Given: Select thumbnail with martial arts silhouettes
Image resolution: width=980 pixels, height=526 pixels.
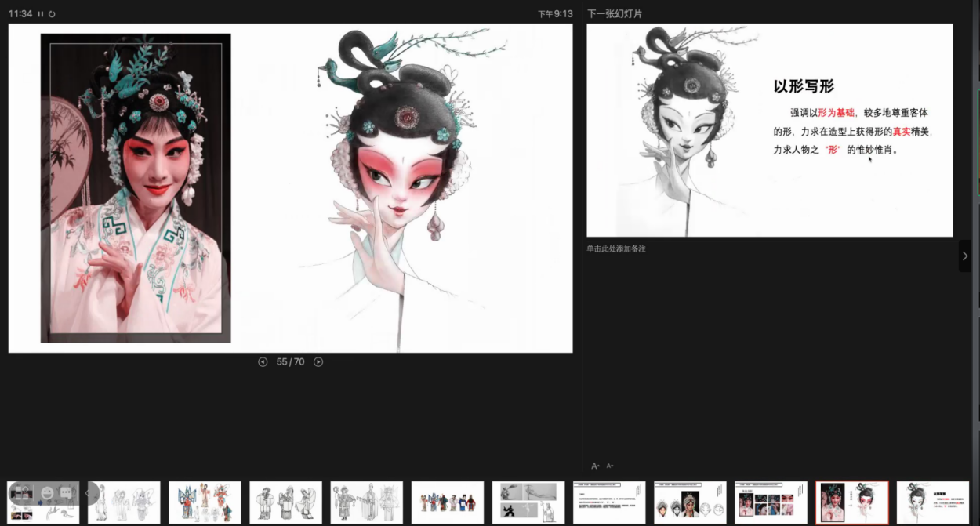Looking at the screenshot, I should click(x=528, y=502).
